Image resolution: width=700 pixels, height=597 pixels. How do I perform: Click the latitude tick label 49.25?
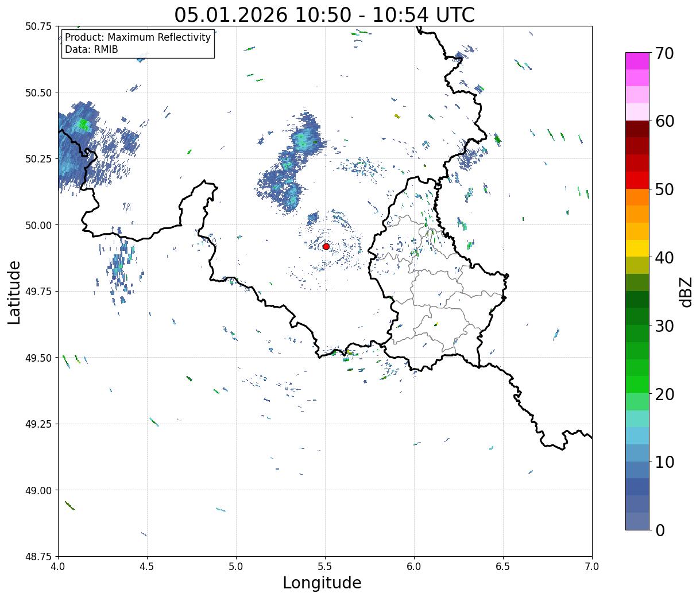38,424
